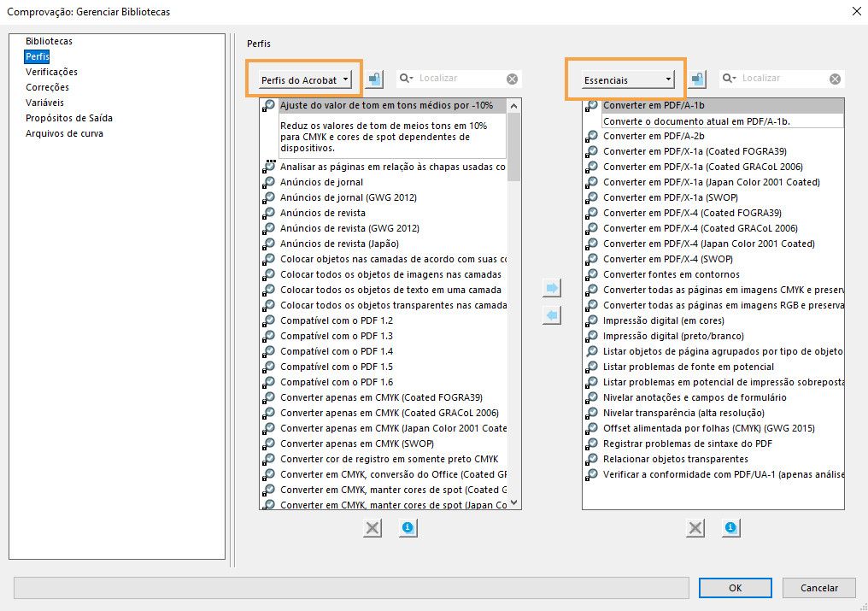The width and height of the screenshot is (868, 611).
Task: Select Relacionar objetos transparentes profile
Action: point(676,459)
